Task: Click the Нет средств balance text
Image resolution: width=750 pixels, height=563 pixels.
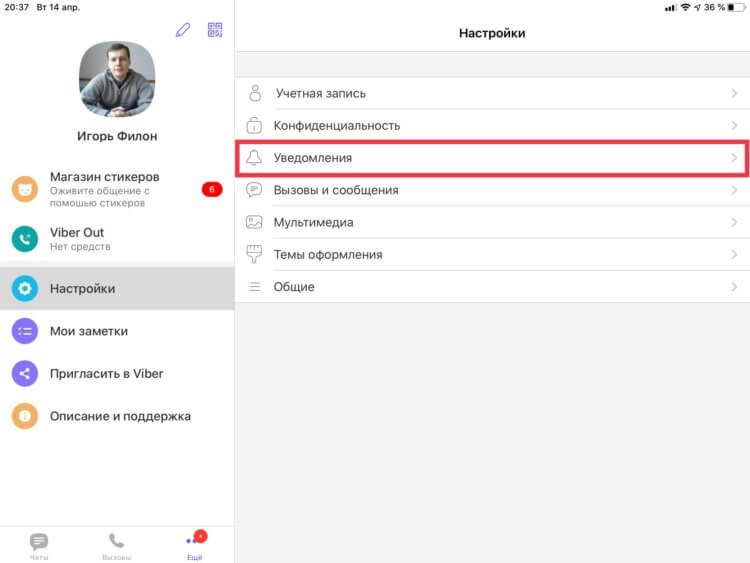Action: point(80,247)
